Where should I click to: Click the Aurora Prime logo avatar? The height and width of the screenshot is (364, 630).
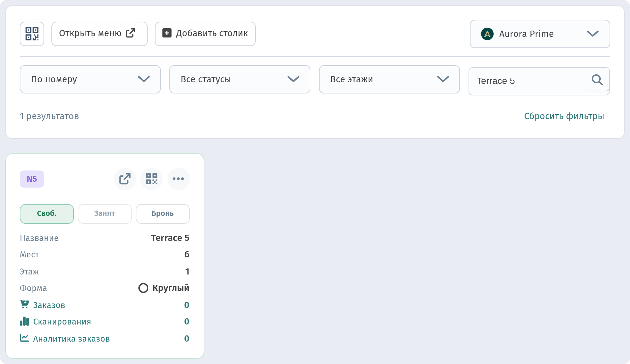(x=487, y=34)
